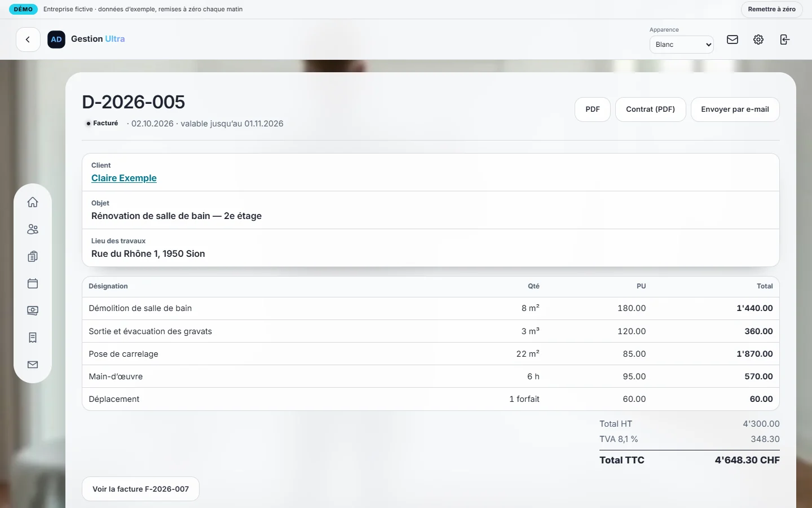Go back with the chevron button
Image resolution: width=812 pixels, height=508 pixels.
28,40
